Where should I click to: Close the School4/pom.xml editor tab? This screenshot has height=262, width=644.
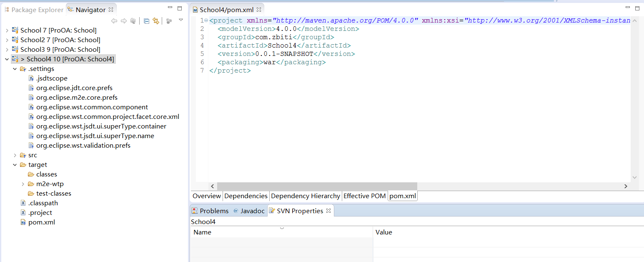point(258,10)
